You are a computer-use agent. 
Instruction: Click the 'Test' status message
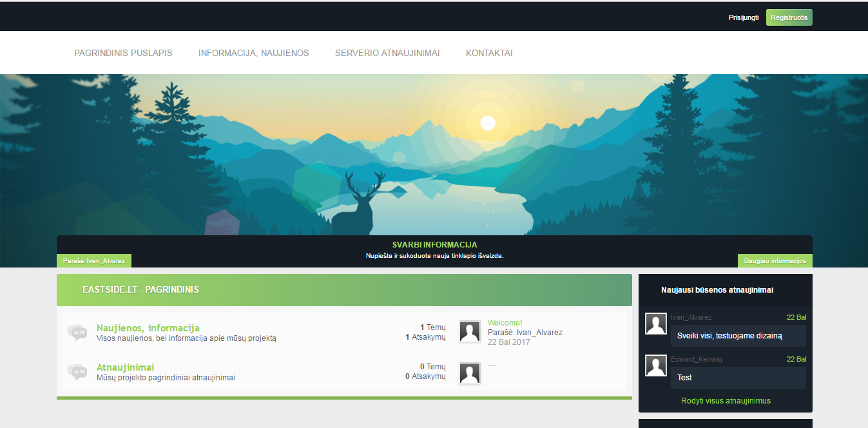click(x=738, y=378)
